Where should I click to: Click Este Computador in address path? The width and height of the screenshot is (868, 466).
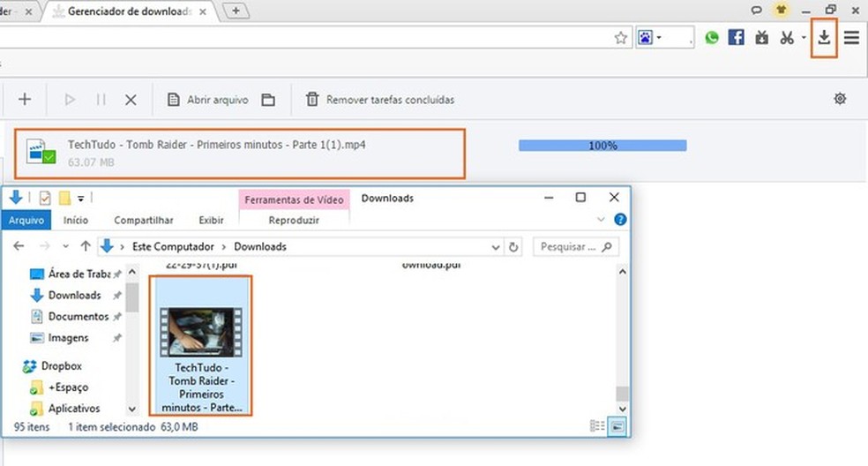click(173, 246)
